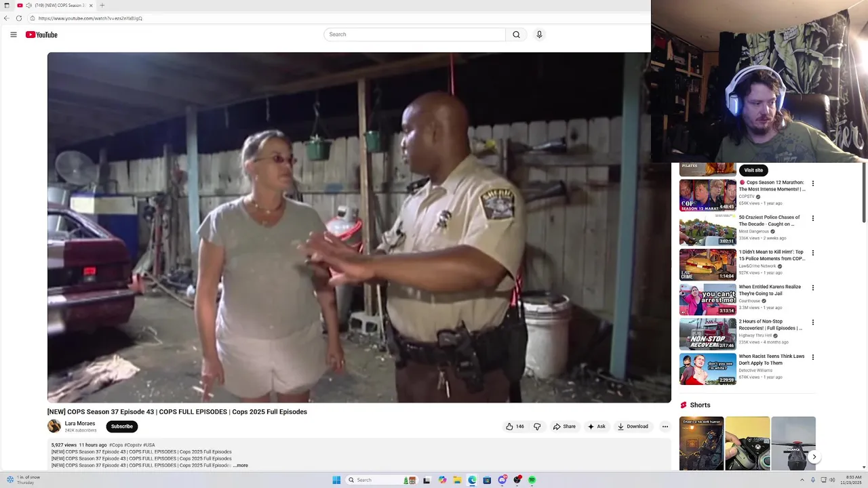
Task: Open the Ask AI button
Action: (597, 426)
